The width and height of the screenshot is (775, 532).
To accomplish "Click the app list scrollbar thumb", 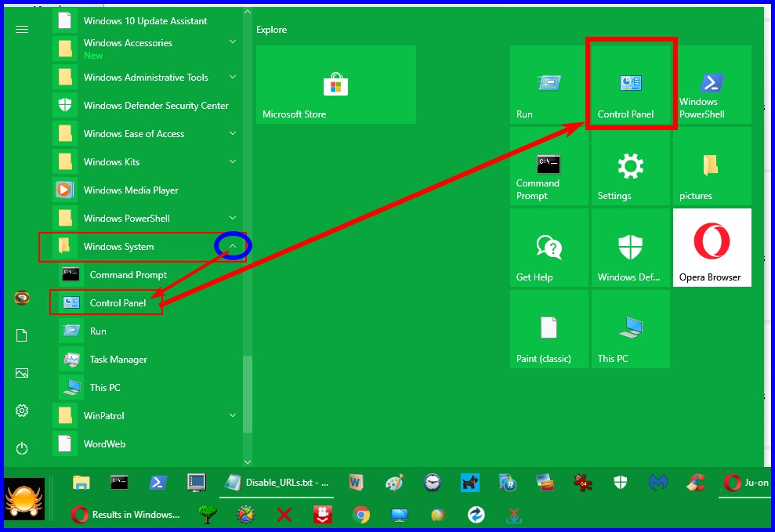I will coord(248,394).
